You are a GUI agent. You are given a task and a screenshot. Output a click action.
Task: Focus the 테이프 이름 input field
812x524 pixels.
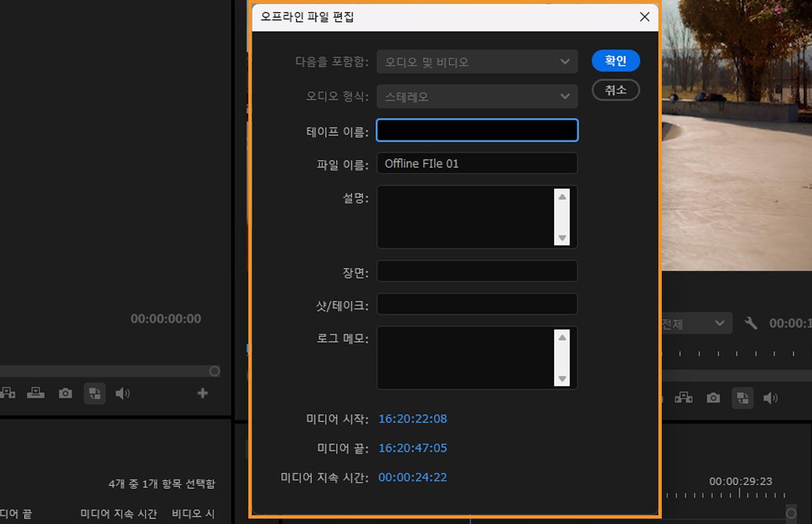[477, 130]
